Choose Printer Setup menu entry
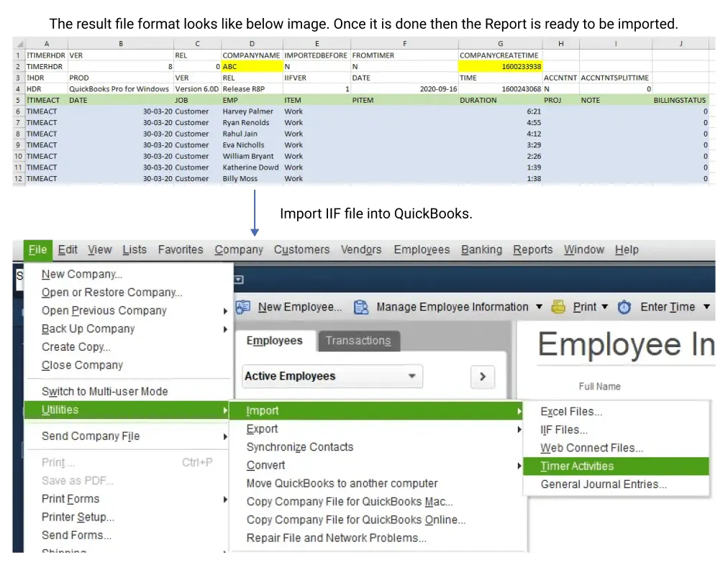The width and height of the screenshot is (728, 570). click(x=127, y=518)
